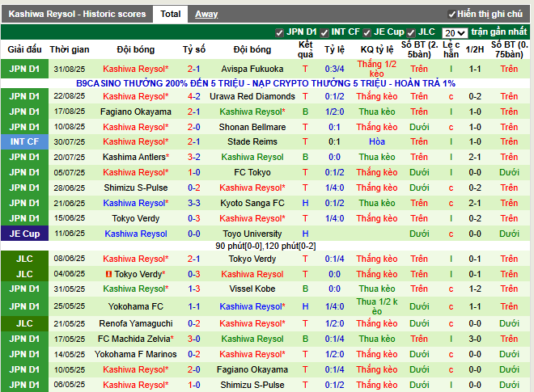Viewport: 534px width, 392px height.
Task: Open Avispa Fukuoka team link
Action: click(252, 69)
